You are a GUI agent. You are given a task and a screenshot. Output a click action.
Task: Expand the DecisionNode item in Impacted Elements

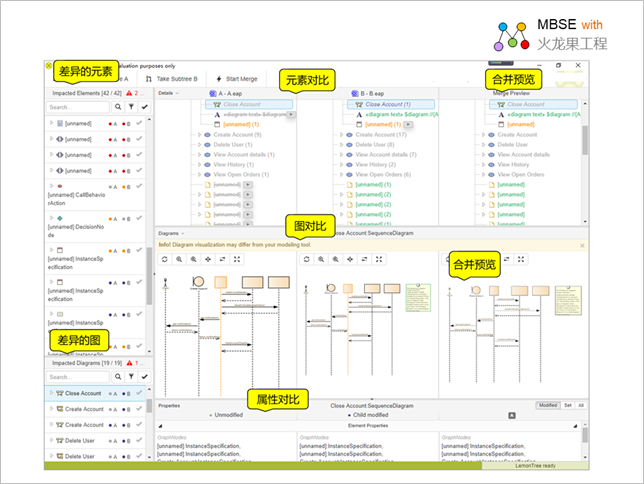52,218
